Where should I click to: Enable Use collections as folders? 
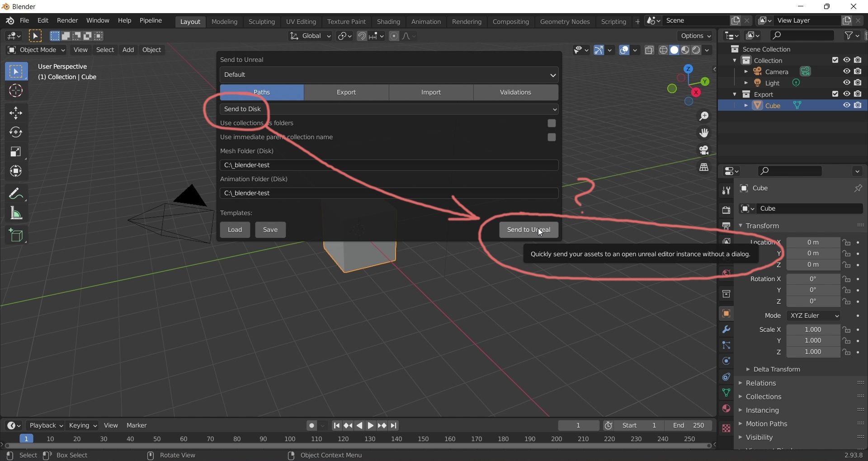click(552, 123)
